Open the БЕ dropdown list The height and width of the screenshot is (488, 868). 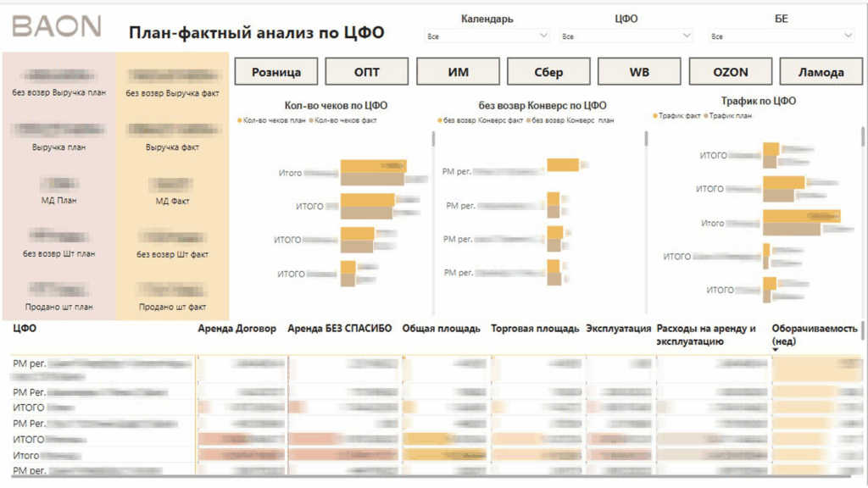[781, 36]
